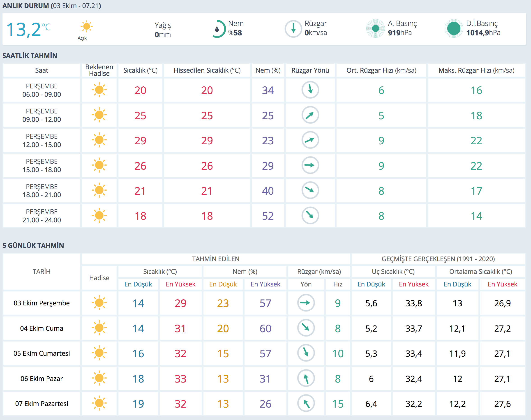
Task: Click the 13,2°C current temperature reading
Action: [28, 30]
